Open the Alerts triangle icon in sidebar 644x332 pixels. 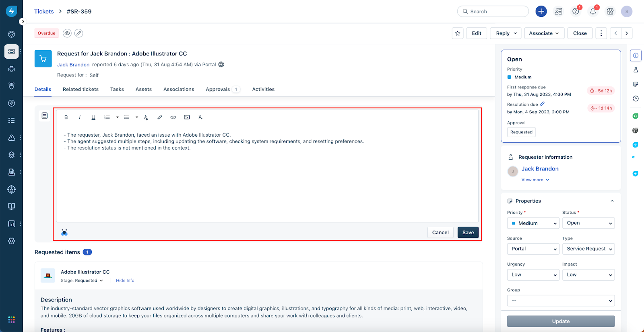[x=12, y=137]
